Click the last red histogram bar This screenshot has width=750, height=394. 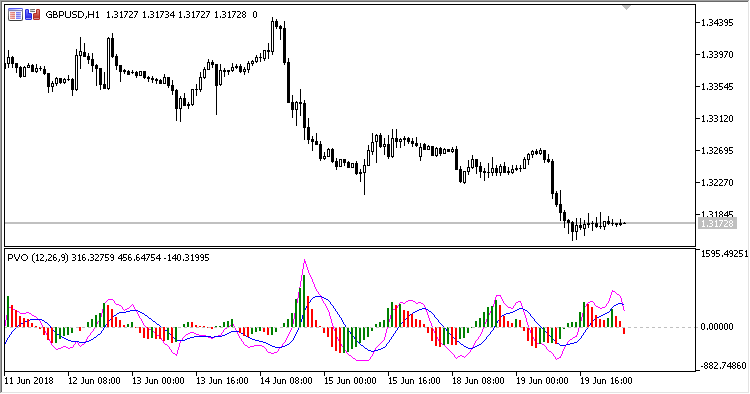(624, 331)
